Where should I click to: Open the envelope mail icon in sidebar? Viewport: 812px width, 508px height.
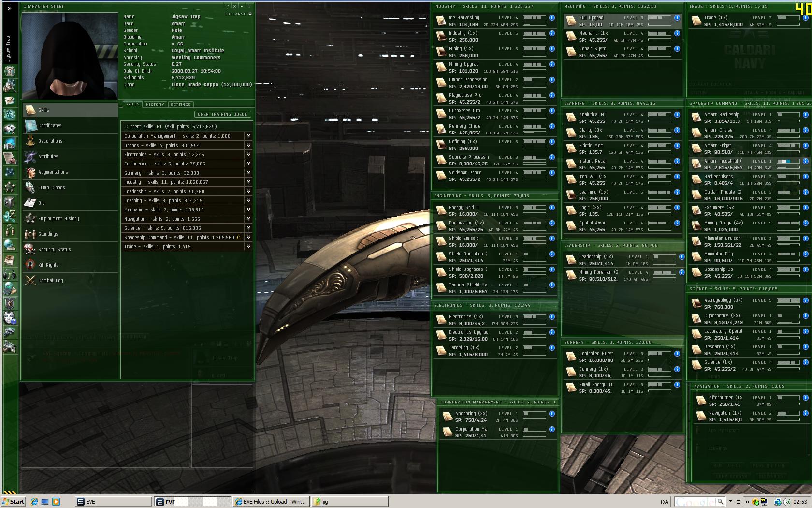(10, 100)
